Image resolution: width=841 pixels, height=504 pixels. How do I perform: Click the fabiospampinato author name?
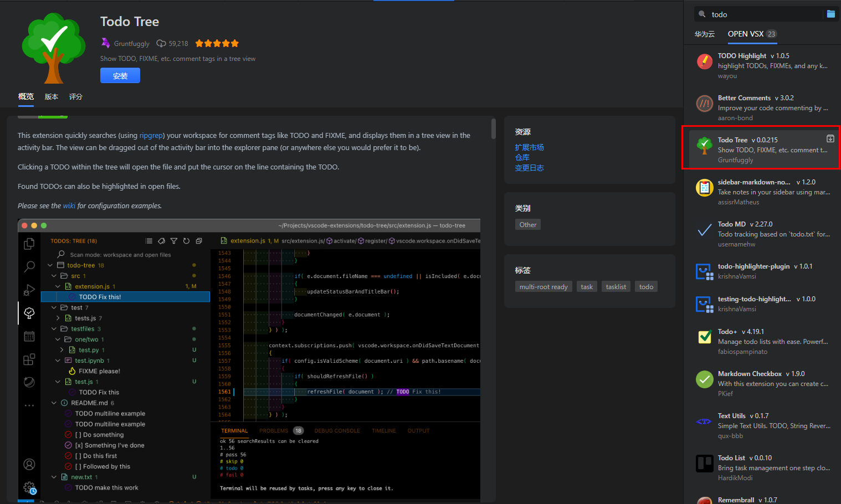pyautogui.click(x=742, y=352)
